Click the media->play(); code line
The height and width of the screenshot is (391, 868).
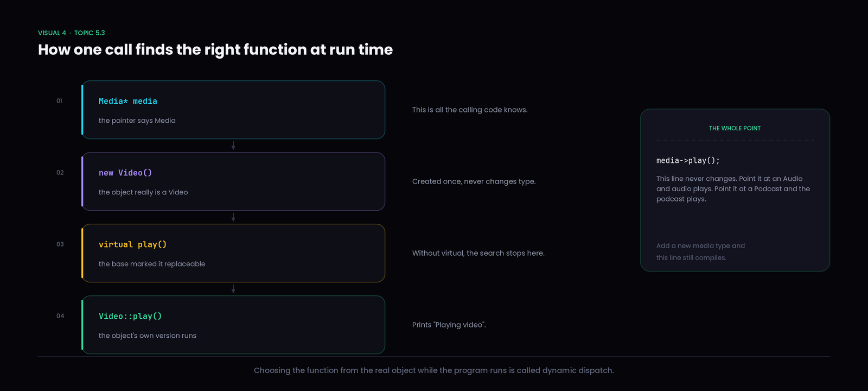coord(688,161)
